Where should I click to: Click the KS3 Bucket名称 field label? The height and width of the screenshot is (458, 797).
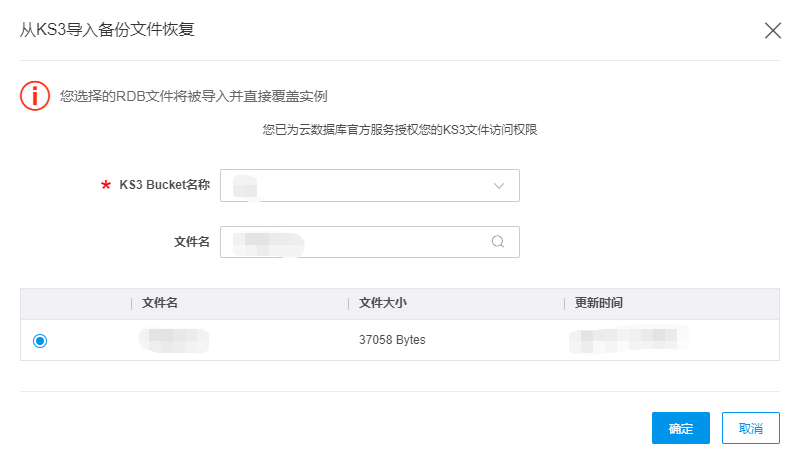165,185
